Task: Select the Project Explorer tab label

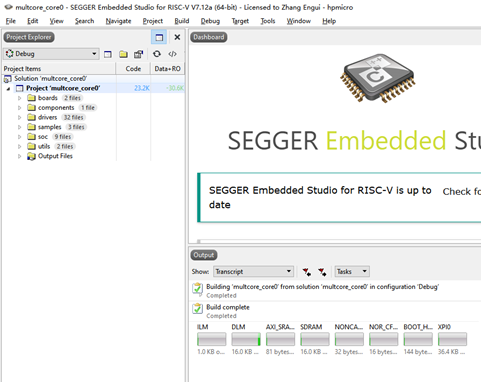Action: (x=29, y=37)
